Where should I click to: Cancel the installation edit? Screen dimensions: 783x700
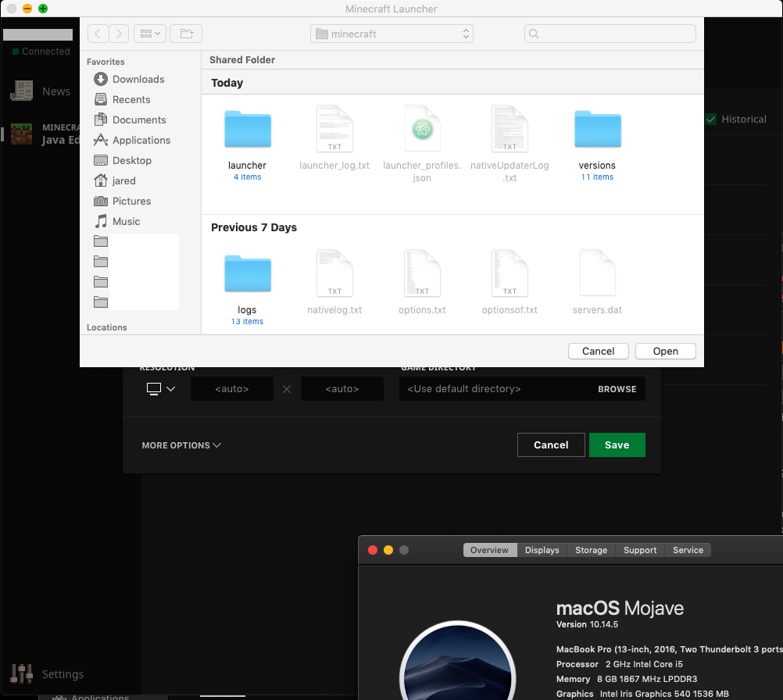click(x=551, y=445)
